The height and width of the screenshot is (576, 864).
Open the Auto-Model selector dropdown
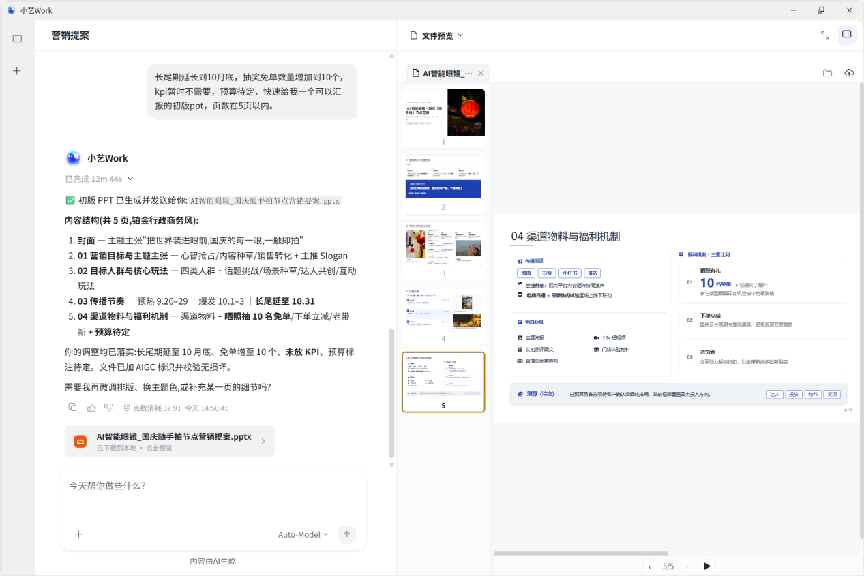303,535
